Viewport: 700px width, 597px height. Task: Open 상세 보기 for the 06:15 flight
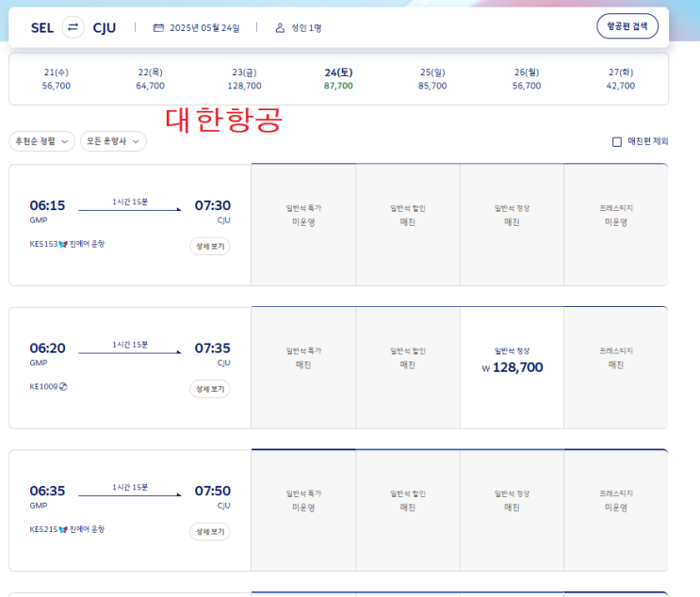click(x=209, y=246)
